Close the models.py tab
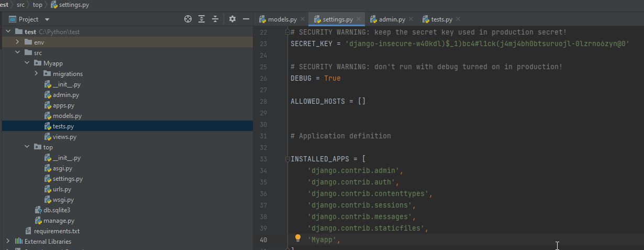This screenshot has width=644, height=250. 304,19
